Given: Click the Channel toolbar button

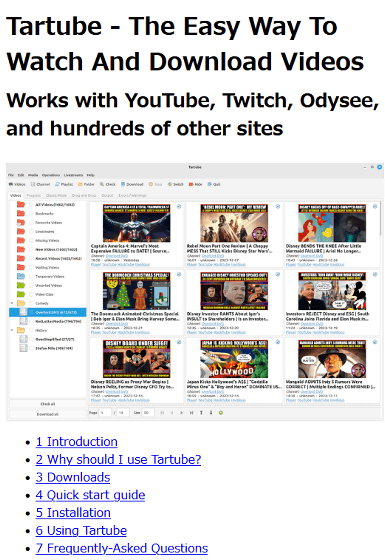Looking at the screenshot, I should pos(40,184).
